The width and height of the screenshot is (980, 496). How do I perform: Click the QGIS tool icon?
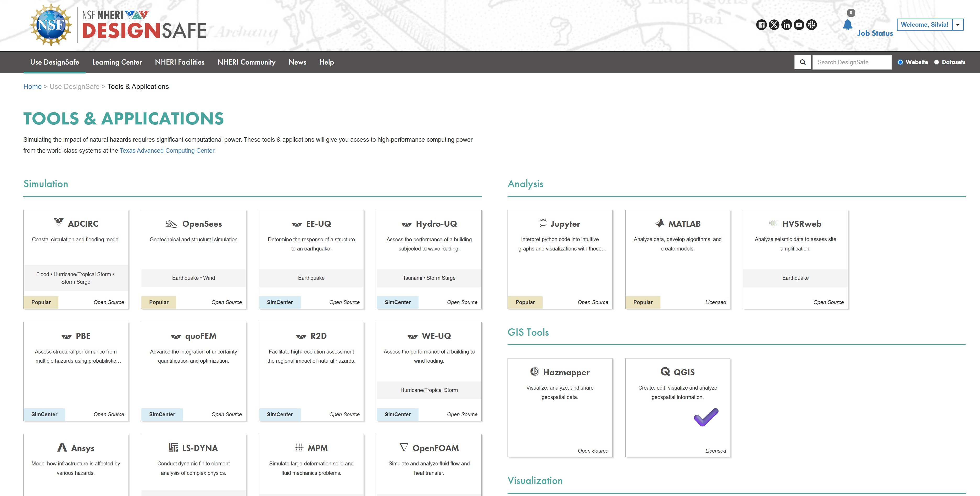(665, 371)
